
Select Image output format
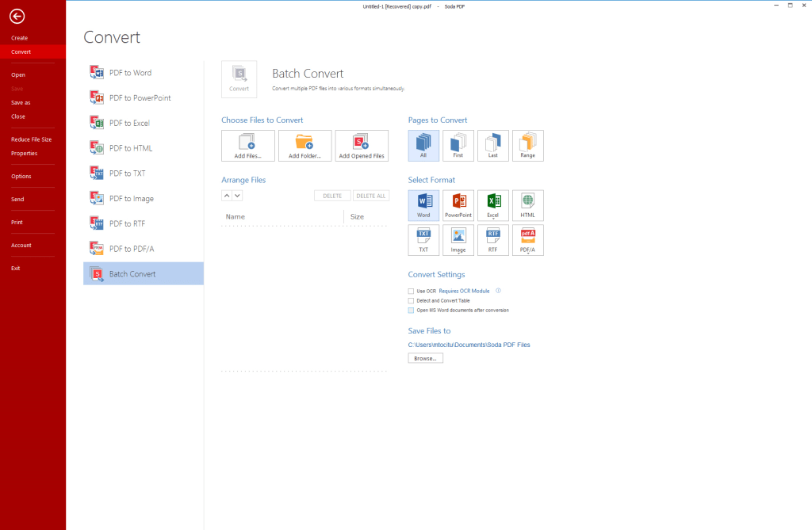tap(458, 240)
